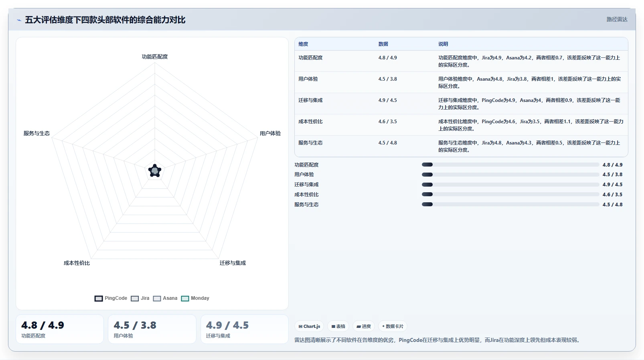Click the 迁移与集成 progress bar

click(x=510, y=185)
